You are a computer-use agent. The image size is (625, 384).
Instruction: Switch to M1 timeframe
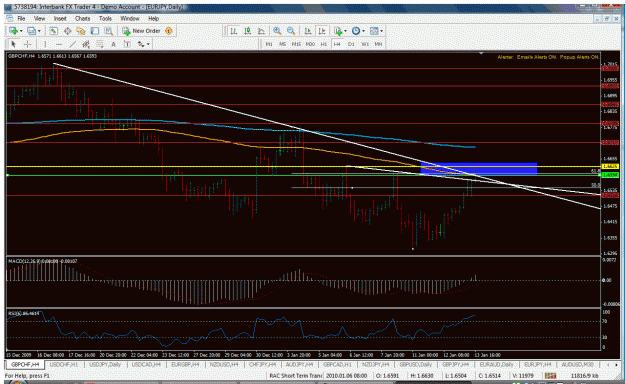269,44
